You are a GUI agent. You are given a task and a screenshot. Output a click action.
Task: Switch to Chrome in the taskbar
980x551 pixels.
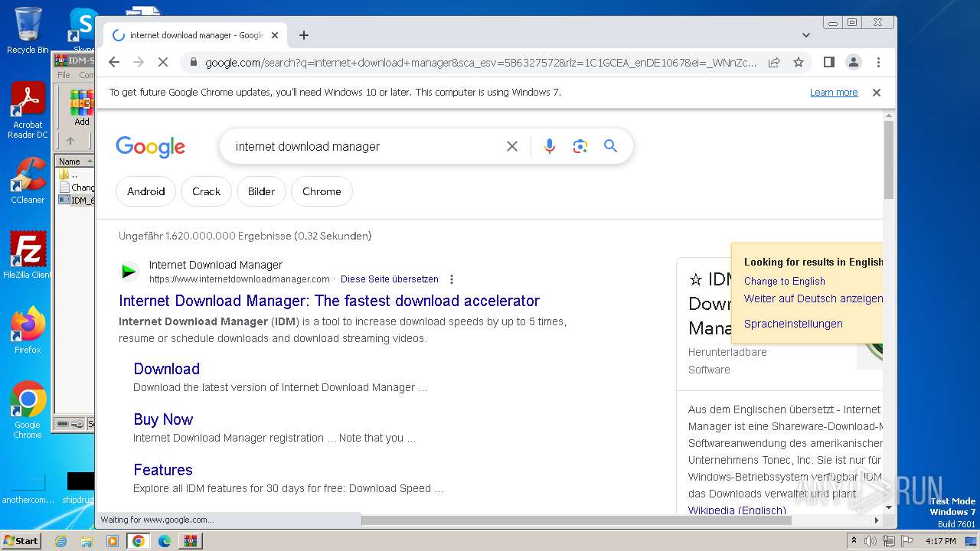(x=138, y=541)
